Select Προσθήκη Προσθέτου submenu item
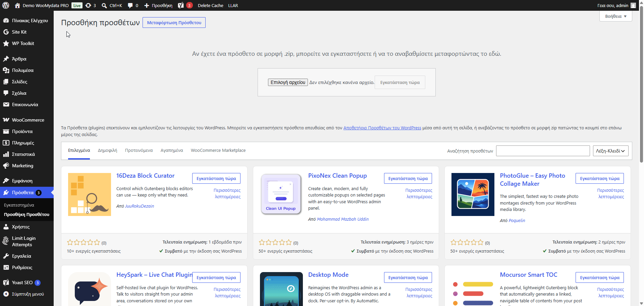This screenshot has width=644, height=306. point(27,214)
